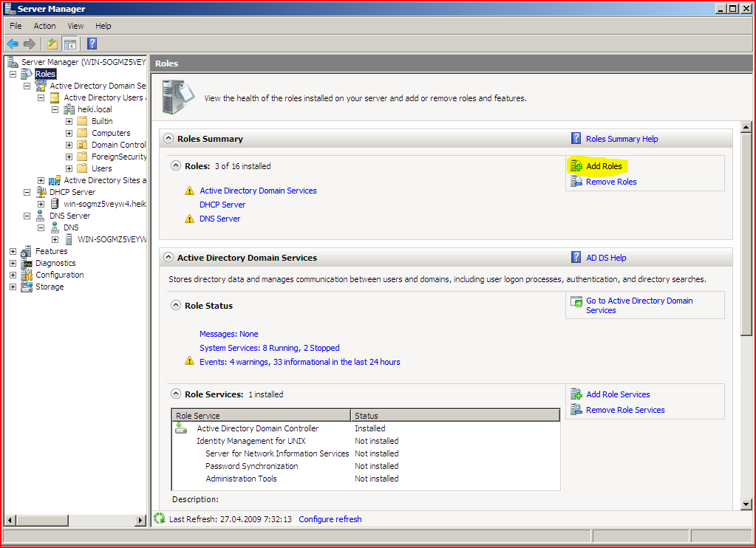The image size is (756, 548).
Task: Expand the Computers folder node
Action: pos(69,133)
